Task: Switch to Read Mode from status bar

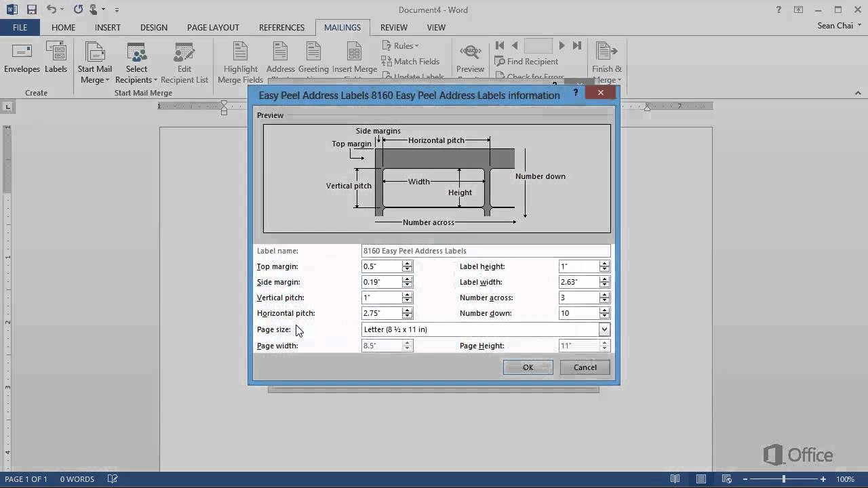Action: coord(674,479)
